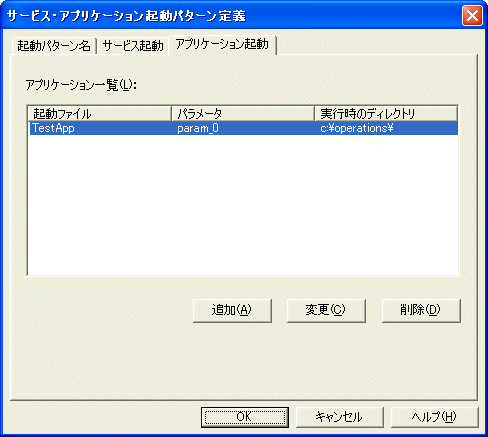Click the 追加(A) button
Viewport: 488px width, 437px height.
click(232, 311)
